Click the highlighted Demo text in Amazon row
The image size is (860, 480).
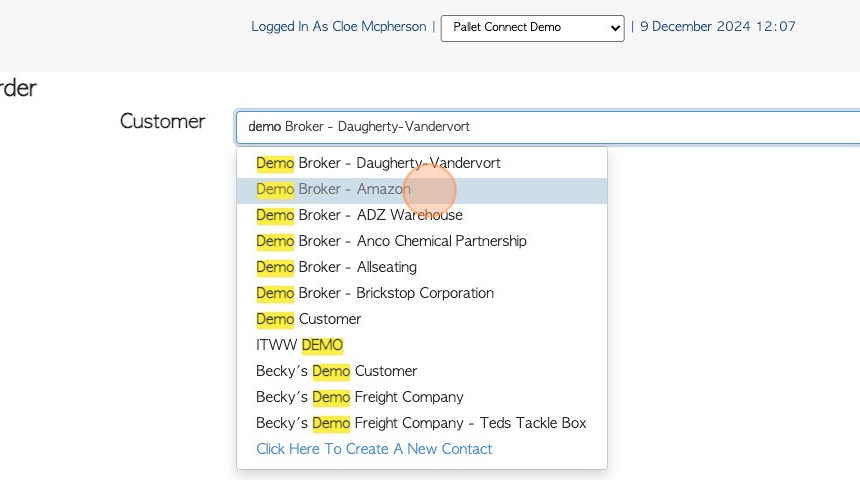pyautogui.click(x=275, y=189)
